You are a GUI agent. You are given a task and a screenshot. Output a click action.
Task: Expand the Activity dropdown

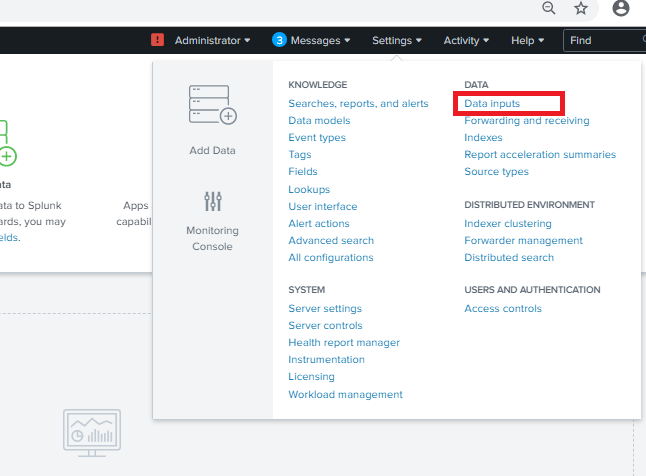466,40
